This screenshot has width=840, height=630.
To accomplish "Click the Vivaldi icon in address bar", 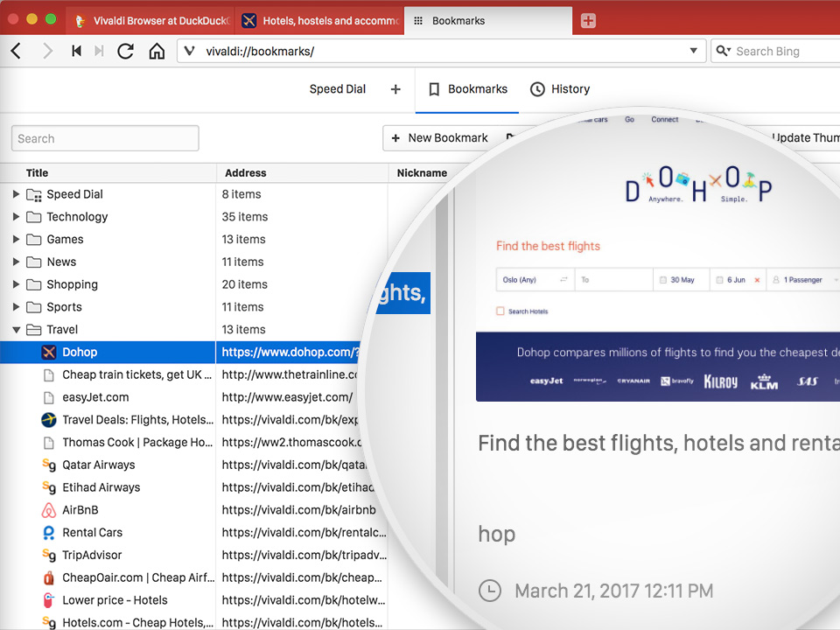I will point(189,52).
